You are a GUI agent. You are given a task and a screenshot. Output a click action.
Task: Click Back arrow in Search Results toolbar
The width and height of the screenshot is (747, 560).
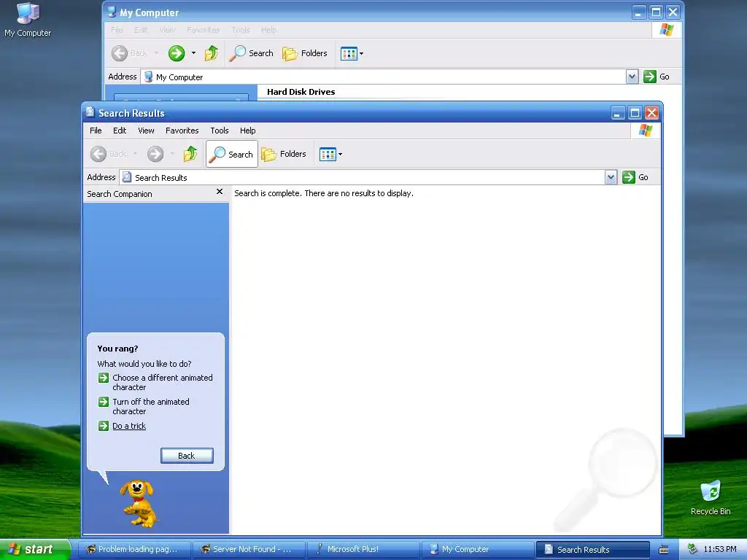coord(98,154)
